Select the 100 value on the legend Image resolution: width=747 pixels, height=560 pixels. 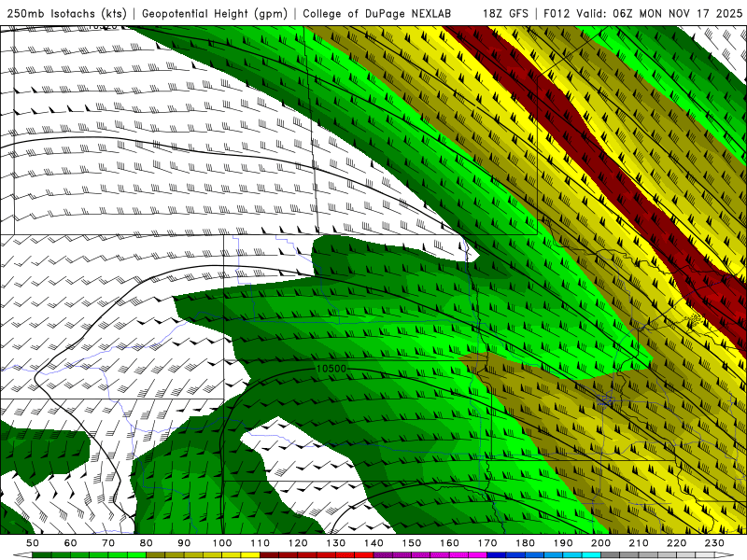click(222, 543)
